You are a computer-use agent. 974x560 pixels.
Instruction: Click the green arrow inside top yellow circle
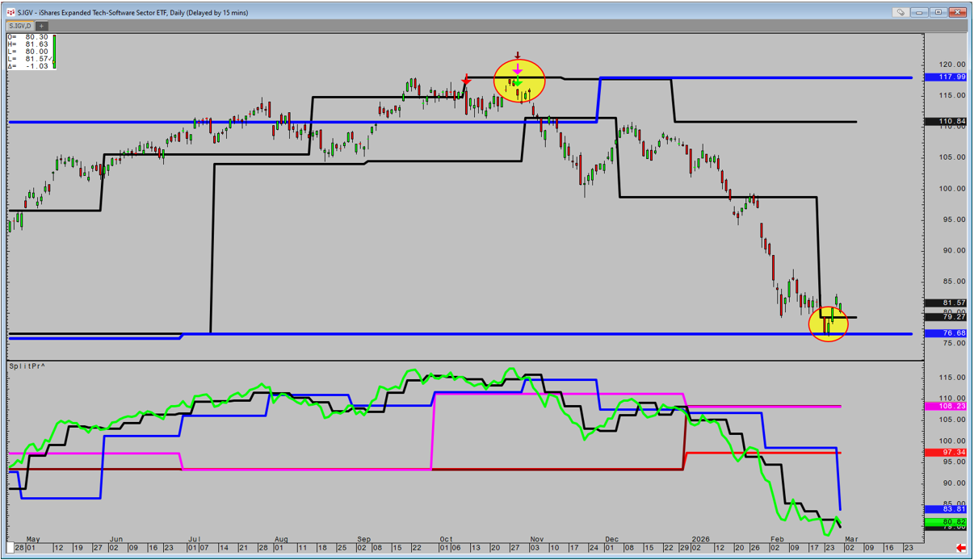[518, 83]
